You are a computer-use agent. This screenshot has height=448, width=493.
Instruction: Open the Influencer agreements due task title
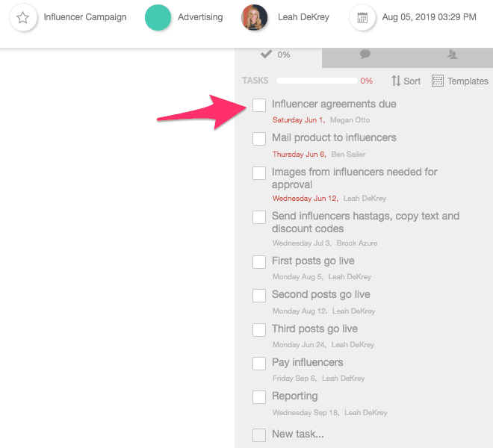[334, 104]
